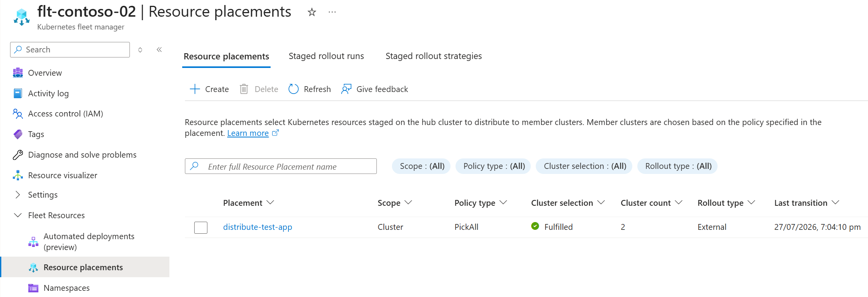
Task: Click the Namespaces icon in sidebar
Action: (x=33, y=288)
